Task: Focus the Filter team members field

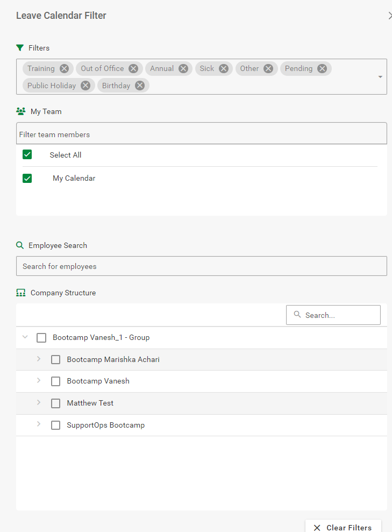Action: (201, 134)
